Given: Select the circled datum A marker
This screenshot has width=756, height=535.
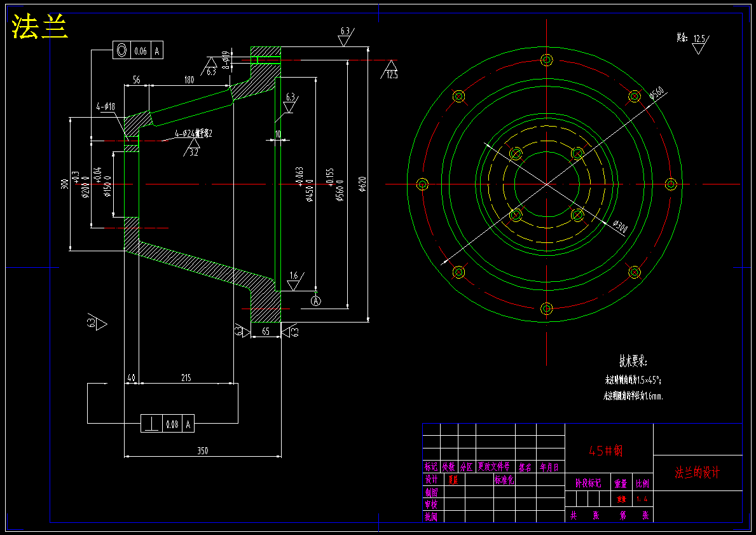Looking at the screenshot, I should [316, 301].
